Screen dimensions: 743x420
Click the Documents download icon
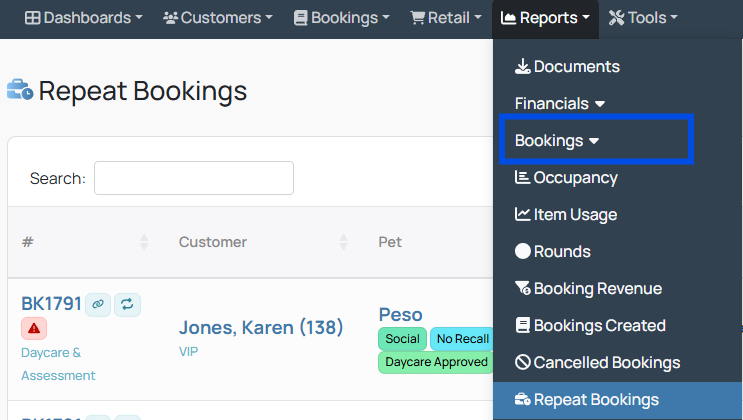(x=523, y=66)
